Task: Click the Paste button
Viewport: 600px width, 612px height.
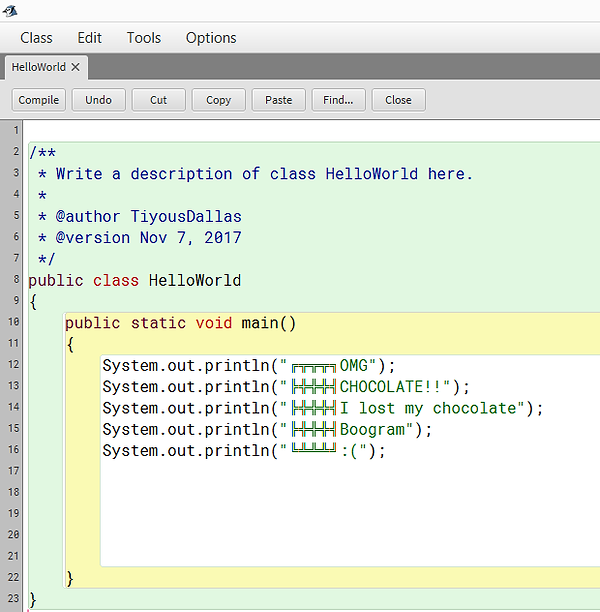Action: click(278, 100)
